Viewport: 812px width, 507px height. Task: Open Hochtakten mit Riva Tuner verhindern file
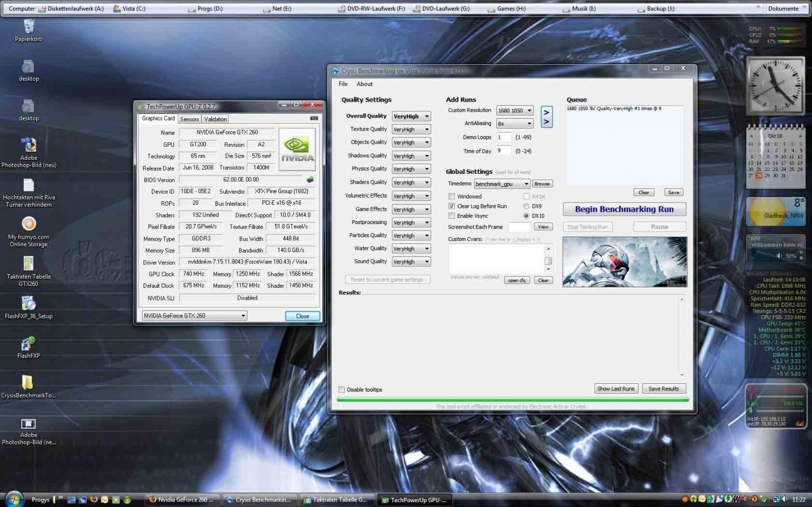coord(29,192)
